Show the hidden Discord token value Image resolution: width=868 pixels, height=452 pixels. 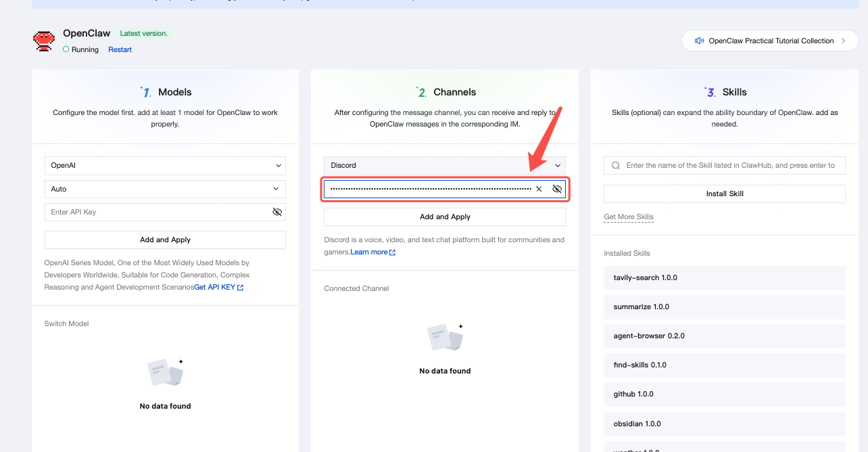pos(557,189)
